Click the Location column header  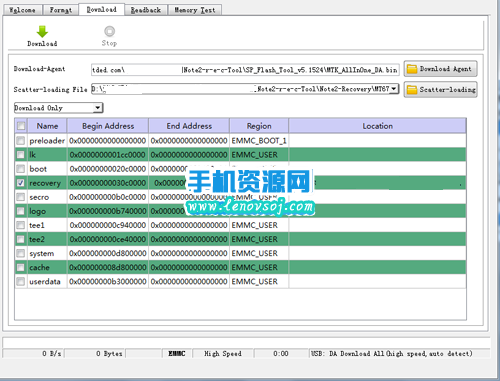tap(377, 126)
